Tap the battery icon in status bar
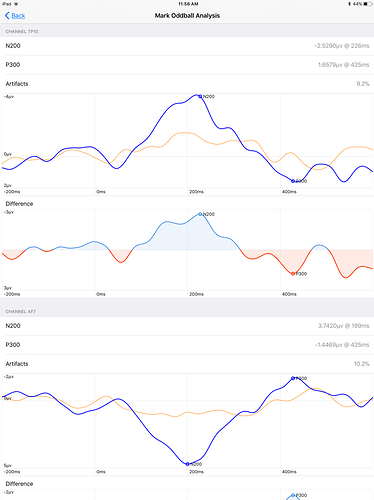Image resolution: width=374 pixels, height=500 pixels. 367,4
